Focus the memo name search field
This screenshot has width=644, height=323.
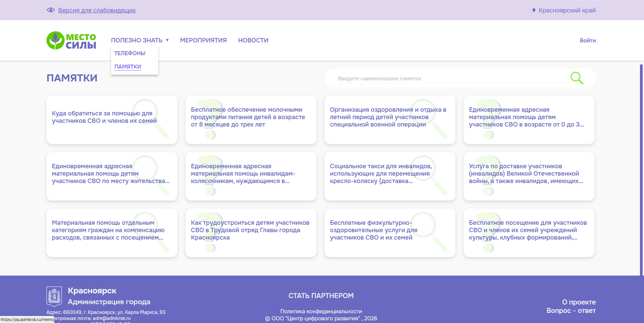tap(451, 78)
